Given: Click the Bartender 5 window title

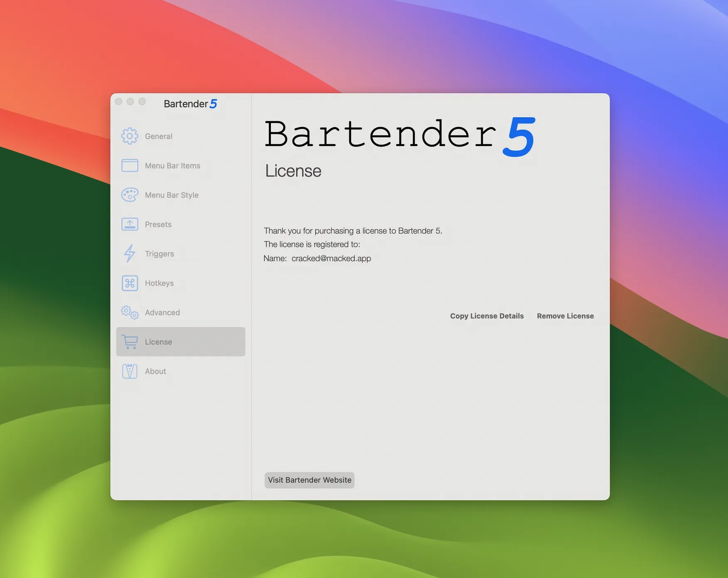Looking at the screenshot, I should pos(190,104).
